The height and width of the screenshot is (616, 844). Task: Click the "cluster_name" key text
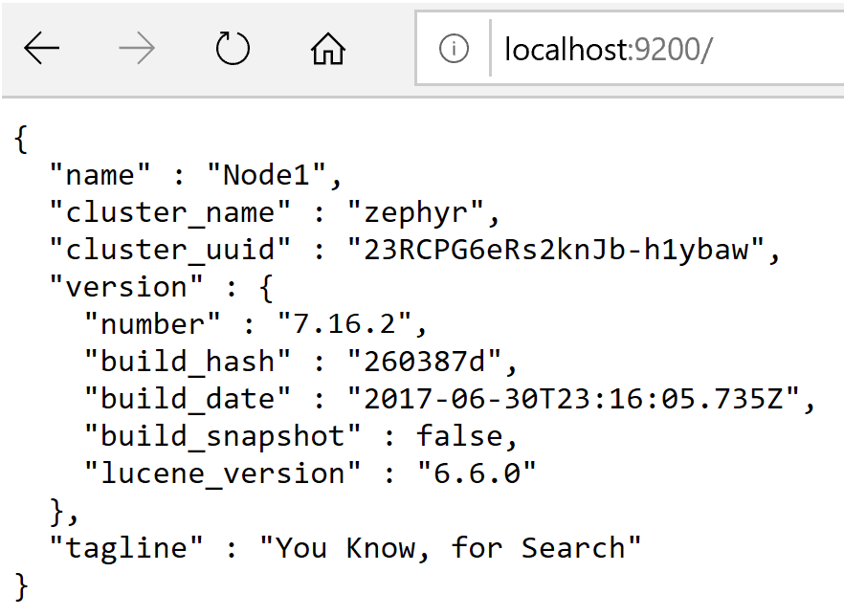(x=169, y=212)
